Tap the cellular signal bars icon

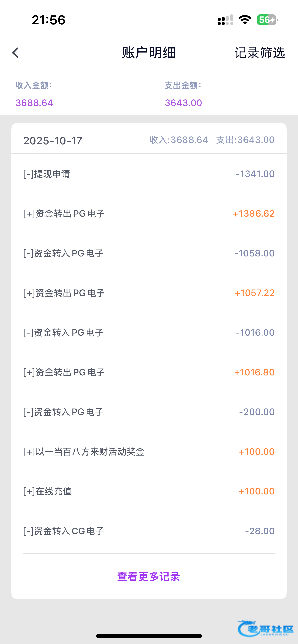225,20
